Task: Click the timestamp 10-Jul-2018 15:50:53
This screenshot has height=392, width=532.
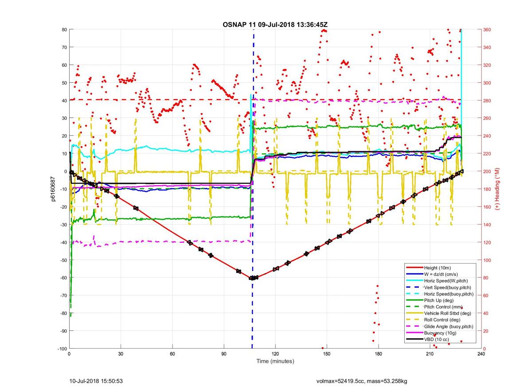Action: point(96,381)
